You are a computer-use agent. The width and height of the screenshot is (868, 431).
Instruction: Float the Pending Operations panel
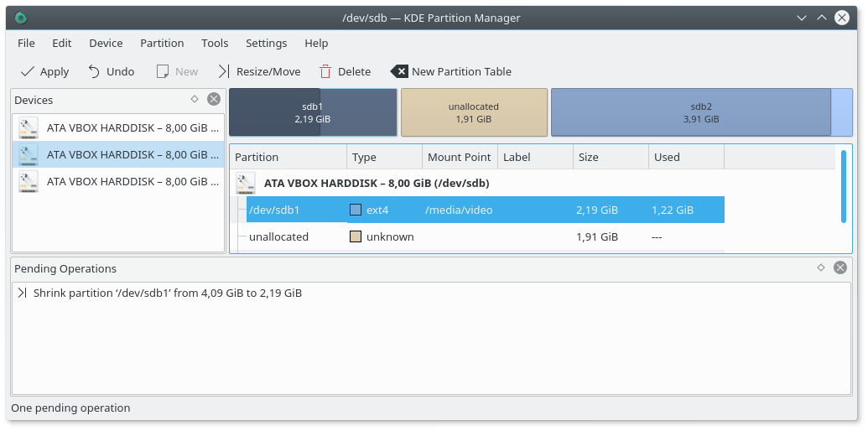point(821,267)
